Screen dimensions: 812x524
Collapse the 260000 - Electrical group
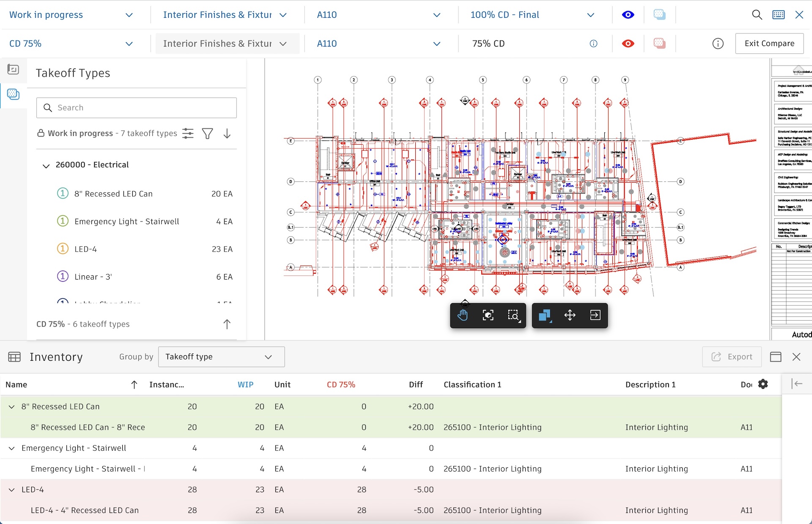(46, 166)
